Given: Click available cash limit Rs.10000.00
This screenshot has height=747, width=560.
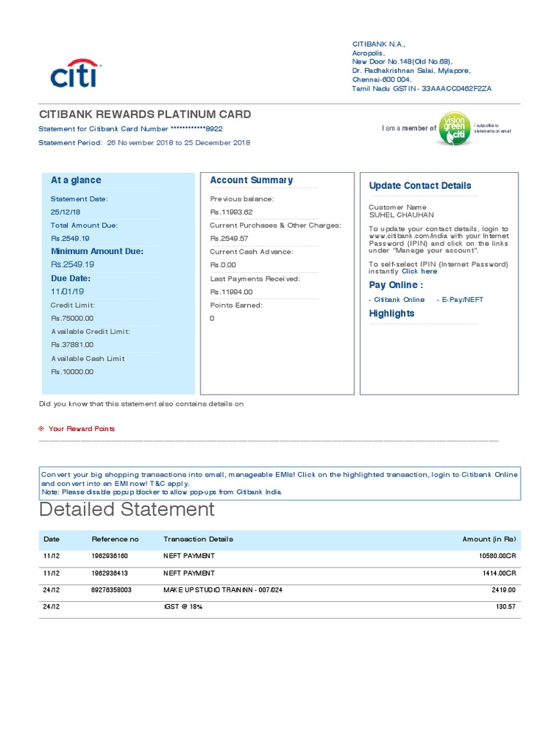Looking at the screenshot, I should [x=72, y=371].
